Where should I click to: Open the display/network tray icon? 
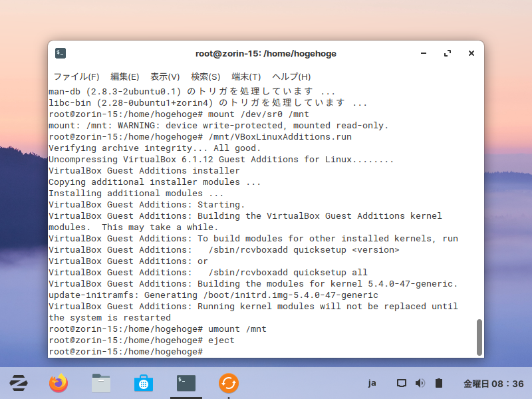402,384
